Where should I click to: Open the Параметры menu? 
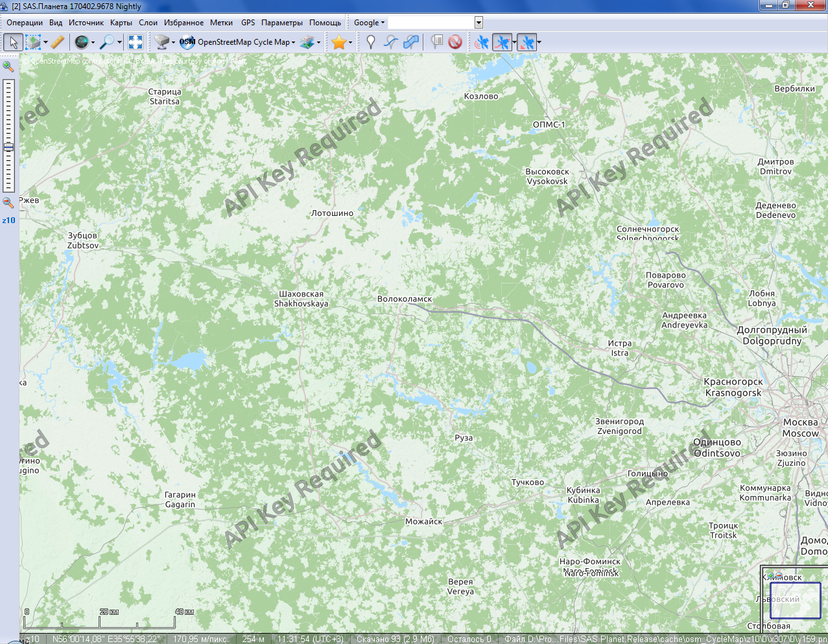(x=282, y=23)
